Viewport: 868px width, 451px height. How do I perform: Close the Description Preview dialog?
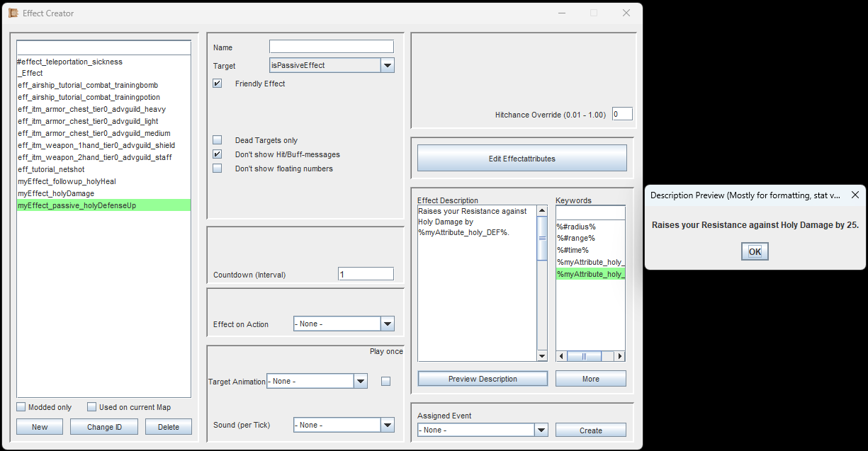[x=854, y=195]
